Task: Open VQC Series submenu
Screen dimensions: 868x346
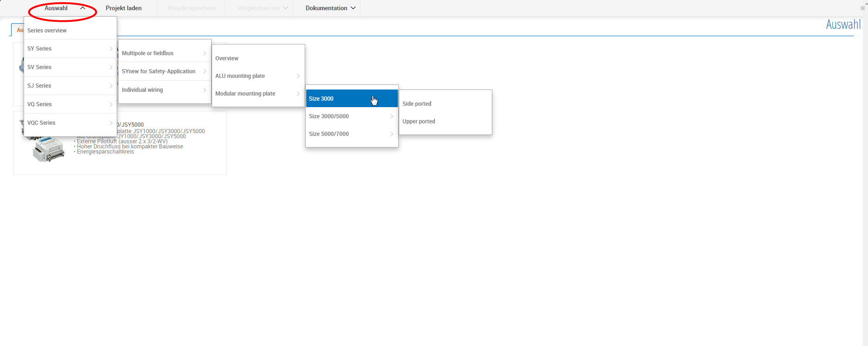Action: coord(70,123)
